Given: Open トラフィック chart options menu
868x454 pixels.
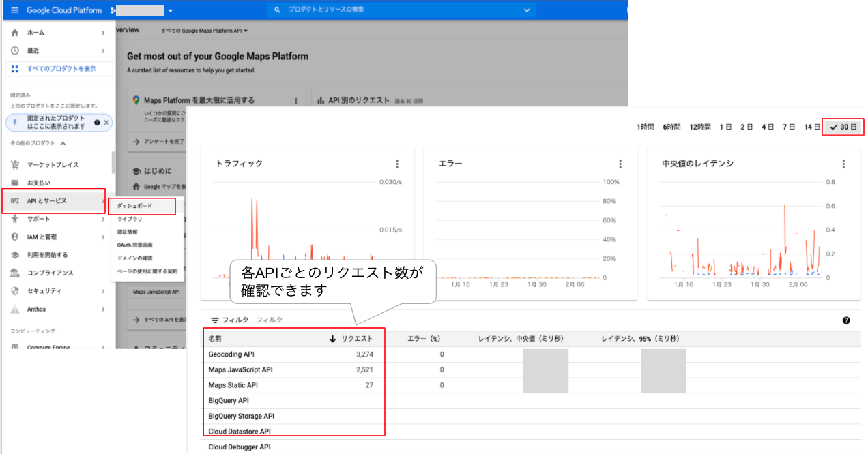Looking at the screenshot, I should pos(397,164).
